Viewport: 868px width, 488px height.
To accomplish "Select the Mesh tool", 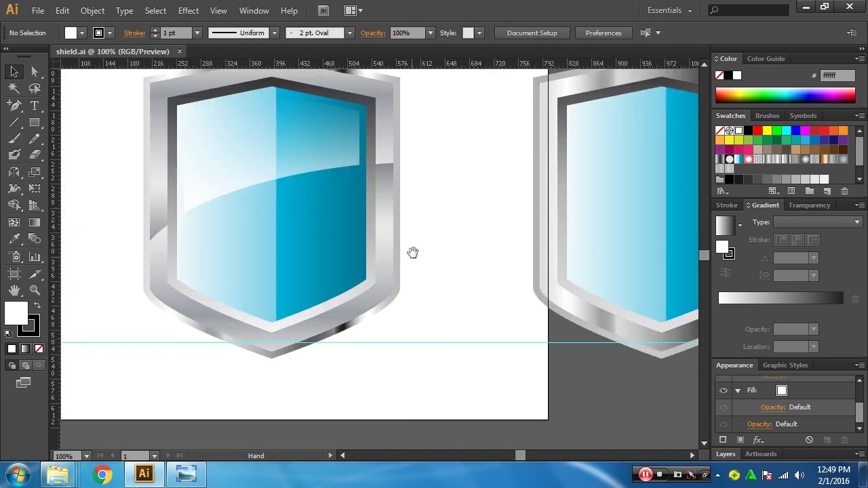I will point(14,222).
